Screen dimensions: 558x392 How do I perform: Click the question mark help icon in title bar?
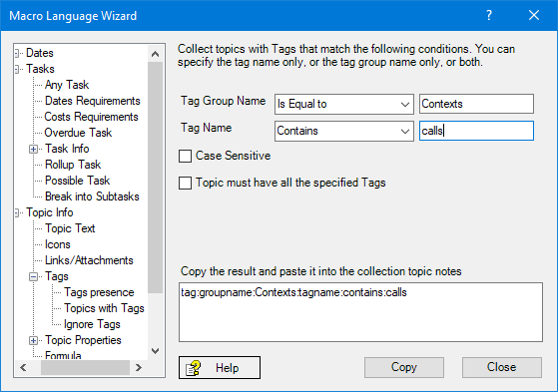click(489, 15)
